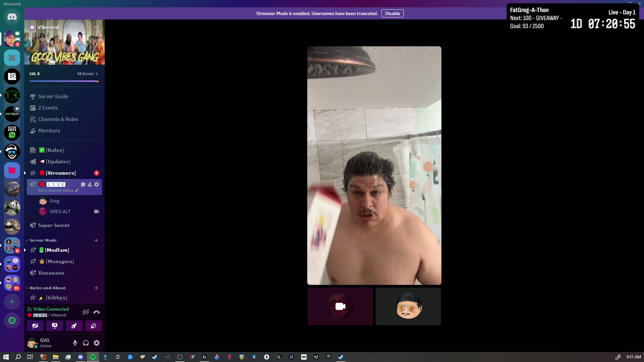Image resolution: width=644 pixels, height=362 pixels.
Task: Click the server boost progress bar
Action: (x=64, y=81)
